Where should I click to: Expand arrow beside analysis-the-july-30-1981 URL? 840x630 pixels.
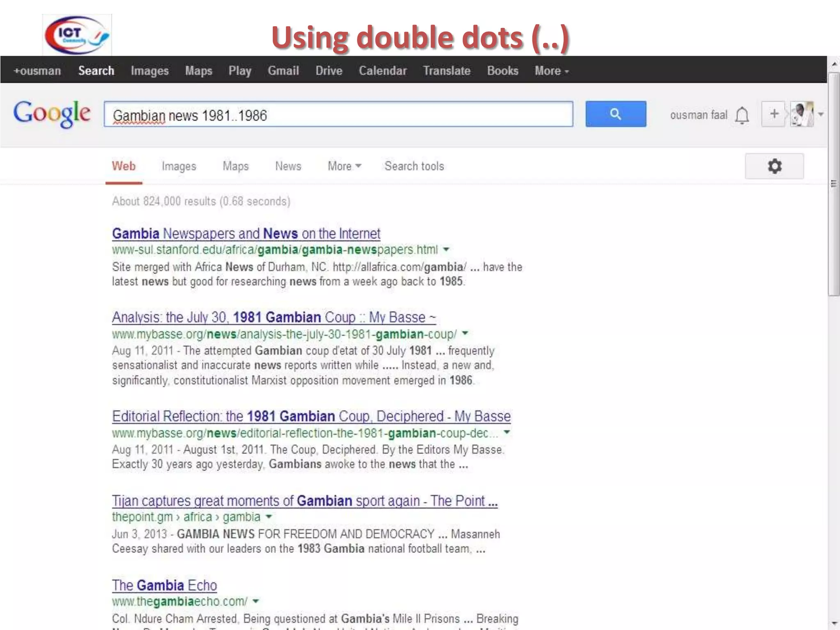[x=465, y=333]
